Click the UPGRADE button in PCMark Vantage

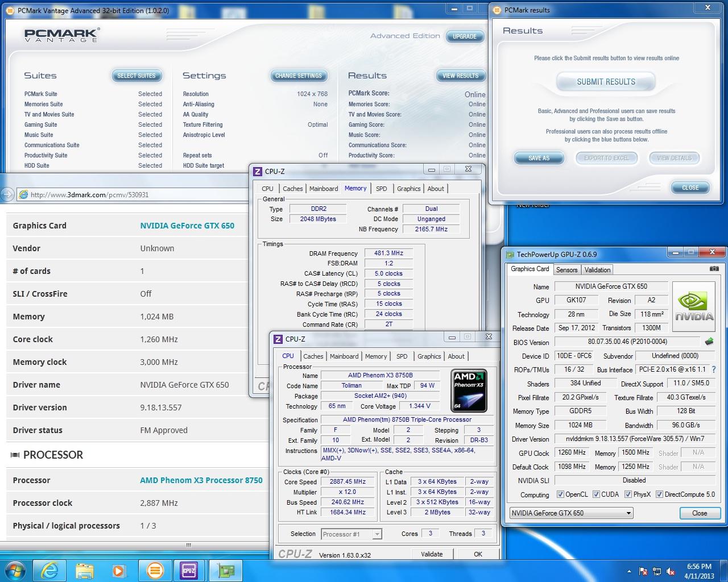465,36
